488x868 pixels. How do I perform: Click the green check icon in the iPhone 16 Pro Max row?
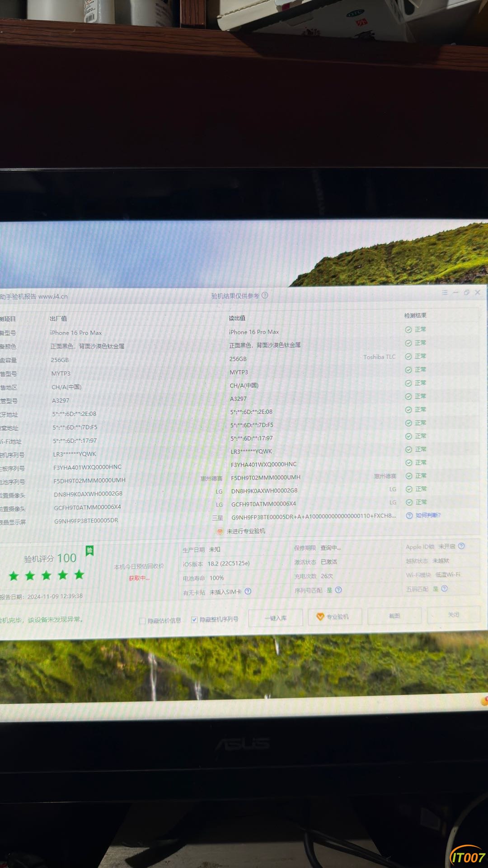408,330
